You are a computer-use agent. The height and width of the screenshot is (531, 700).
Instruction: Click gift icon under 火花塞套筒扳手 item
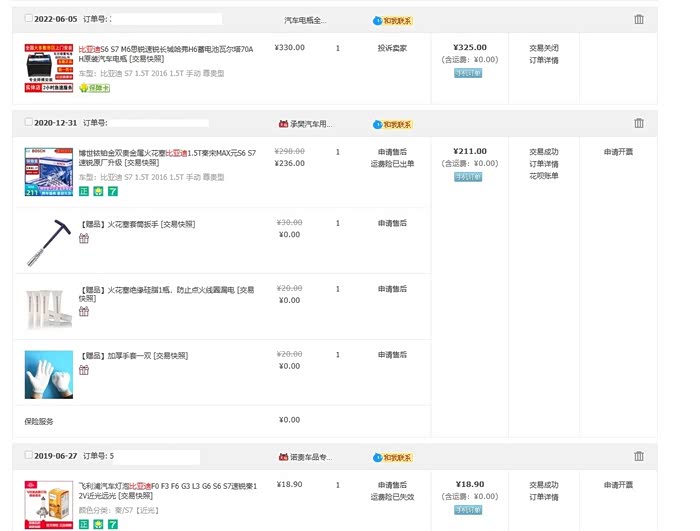pos(84,238)
